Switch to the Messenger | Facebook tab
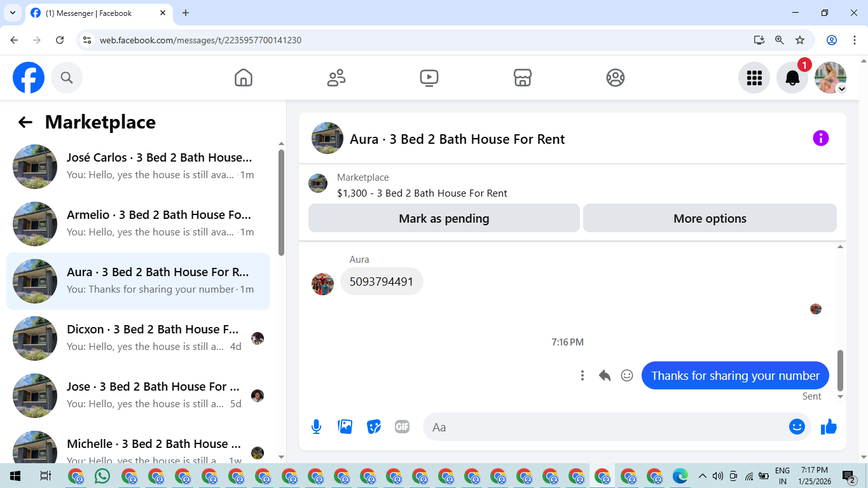This screenshot has height=488, width=868. tap(100, 13)
